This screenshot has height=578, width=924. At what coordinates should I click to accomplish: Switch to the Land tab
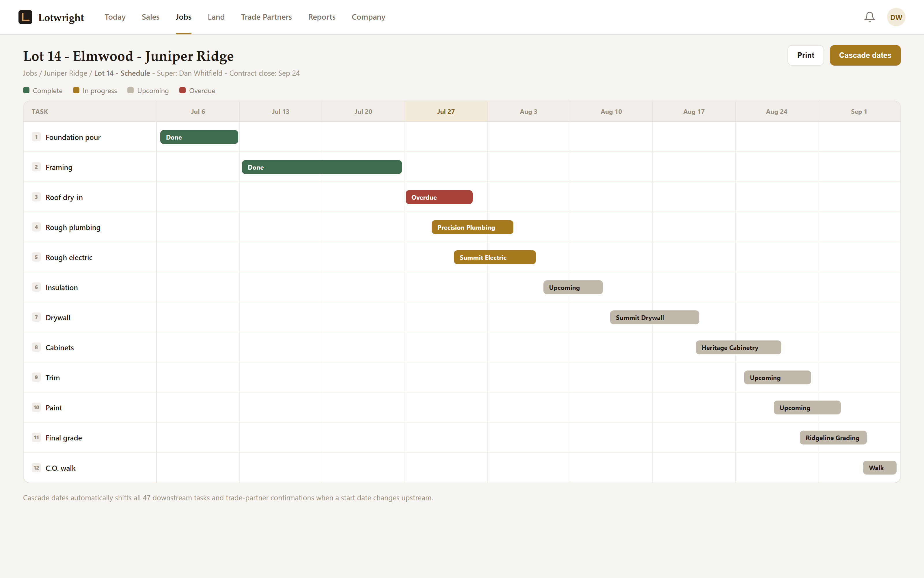tap(216, 17)
